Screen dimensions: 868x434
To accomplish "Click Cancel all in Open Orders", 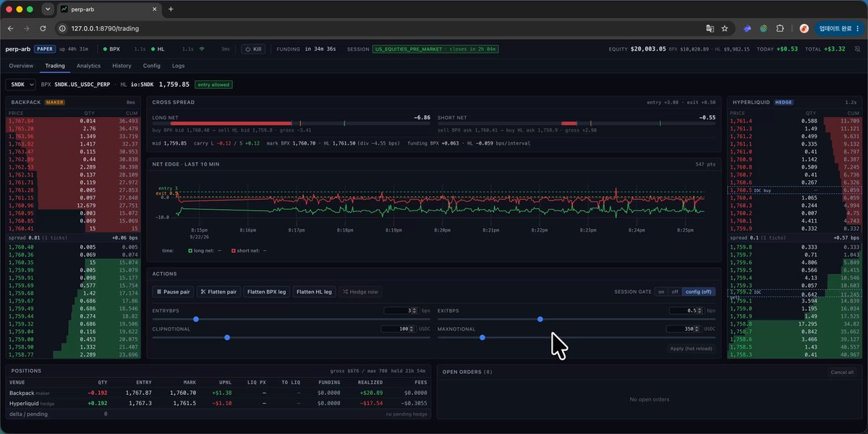I will coord(843,373).
